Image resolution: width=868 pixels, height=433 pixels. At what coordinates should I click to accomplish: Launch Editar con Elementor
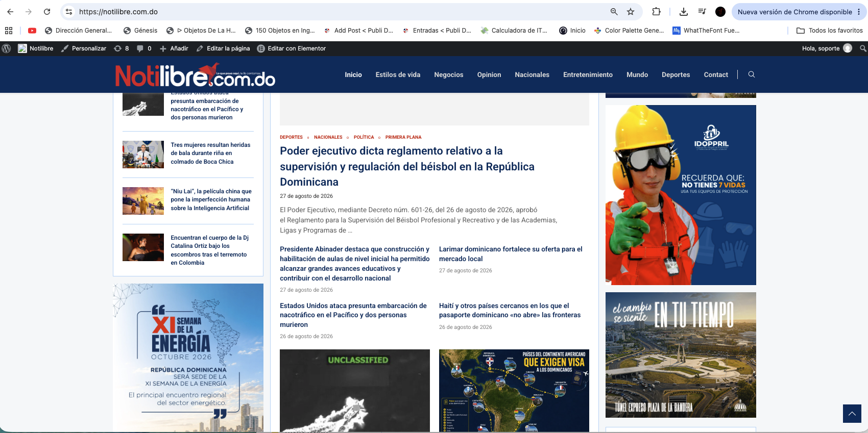coord(292,48)
